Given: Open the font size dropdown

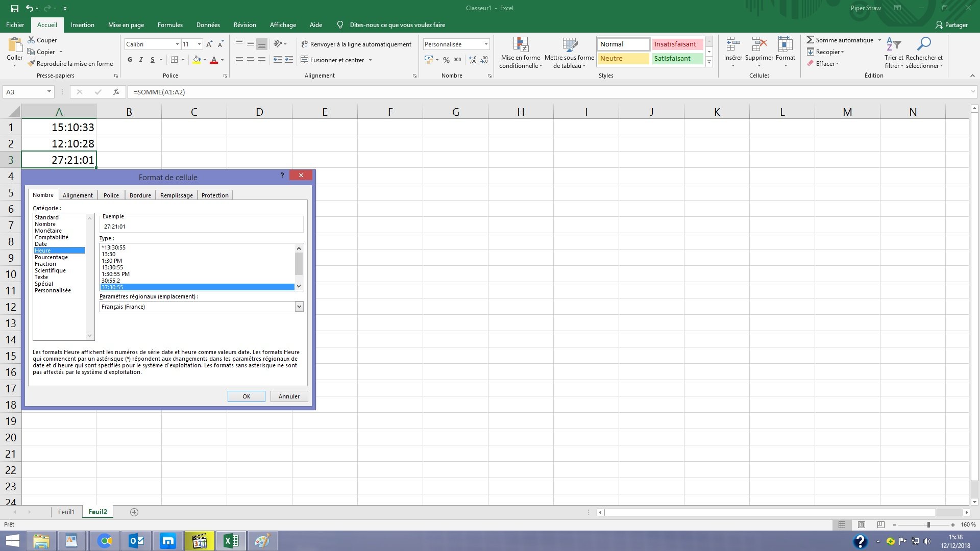Looking at the screenshot, I should [x=199, y=44].
